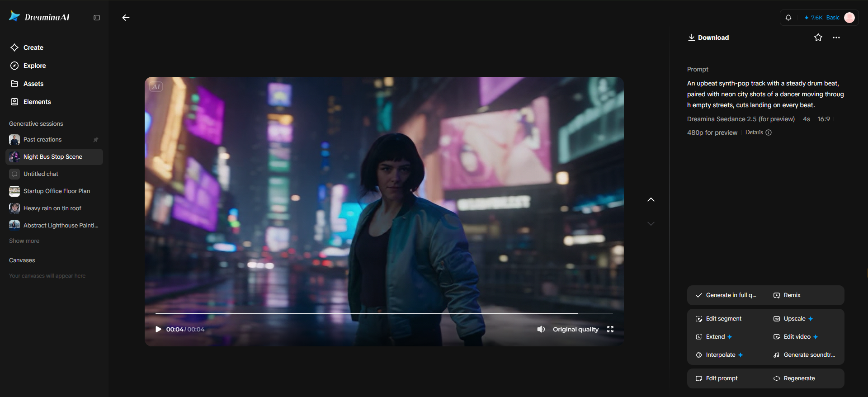Click the Remix button
Screen dimensions: 868x397
point(787,295)
